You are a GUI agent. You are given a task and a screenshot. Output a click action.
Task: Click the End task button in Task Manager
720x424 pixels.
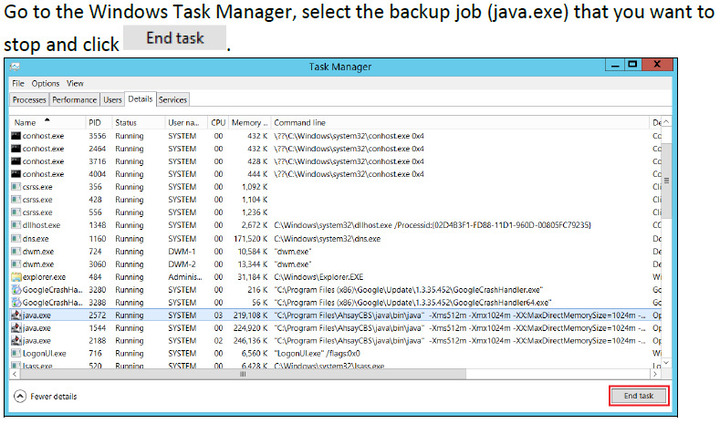pyautogui.click(x=638, y=396)
